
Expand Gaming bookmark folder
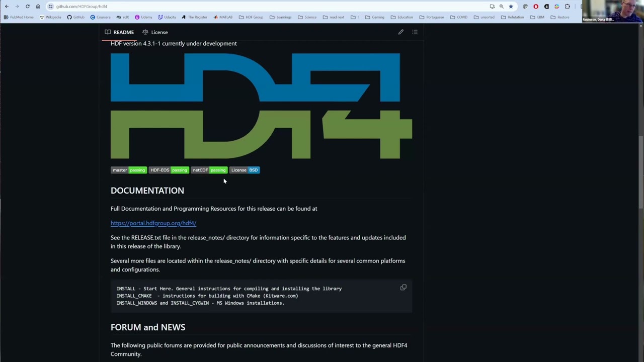[375, 17]
